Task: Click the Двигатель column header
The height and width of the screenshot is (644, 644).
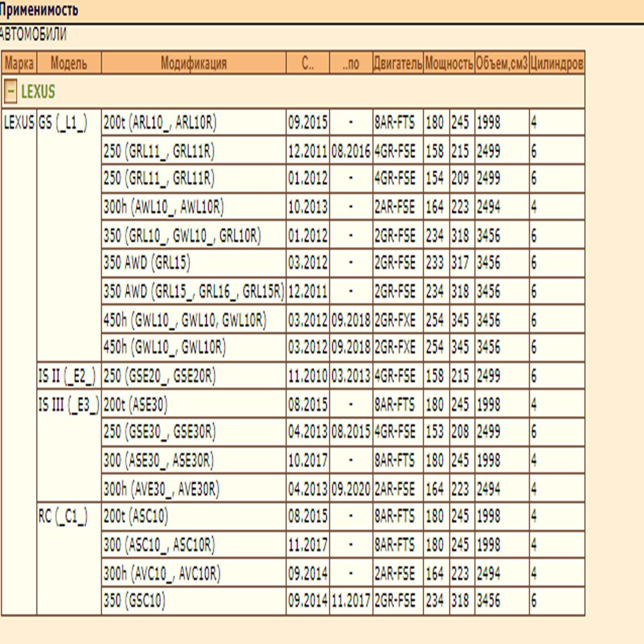Action: (398, 63)
